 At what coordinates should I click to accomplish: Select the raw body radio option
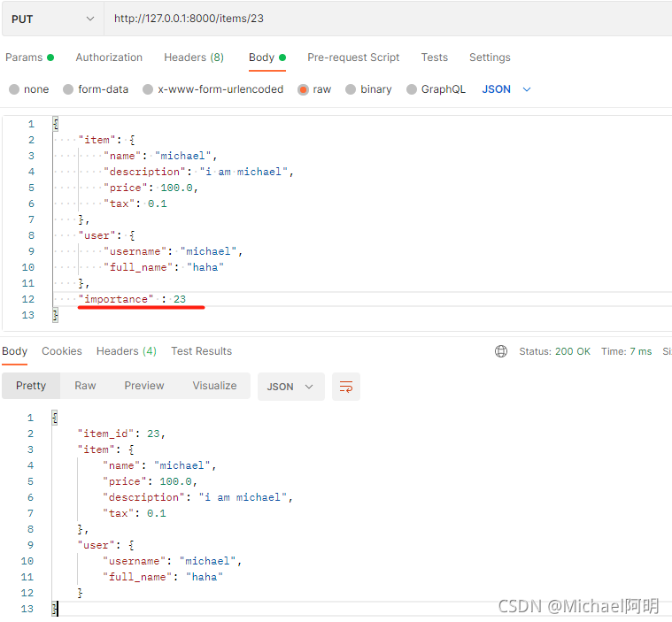pos(303,89)
